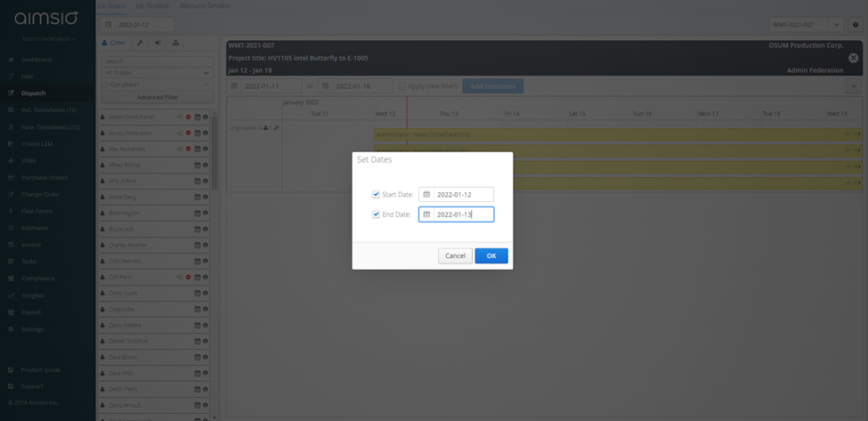Click Cancel in Set Dates dialog
Screen dimensions: 868x421
(455, 256)
